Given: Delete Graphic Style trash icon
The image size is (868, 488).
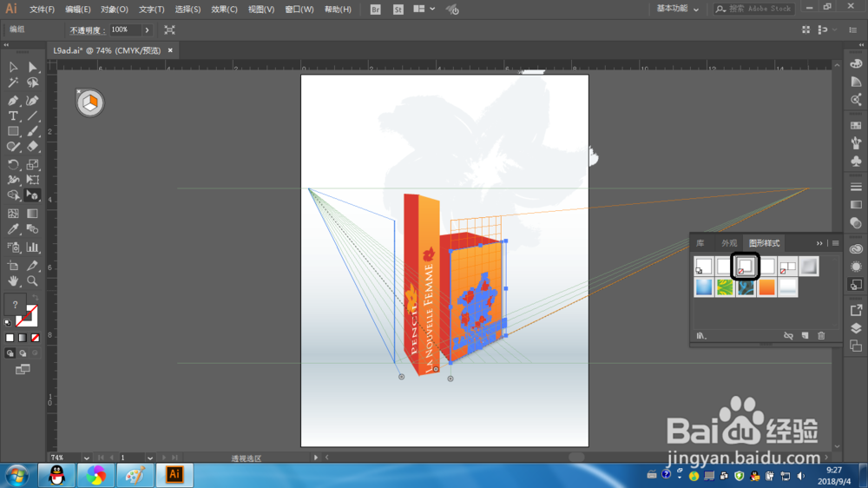Looking at the screenshot, I should point(821,336).
